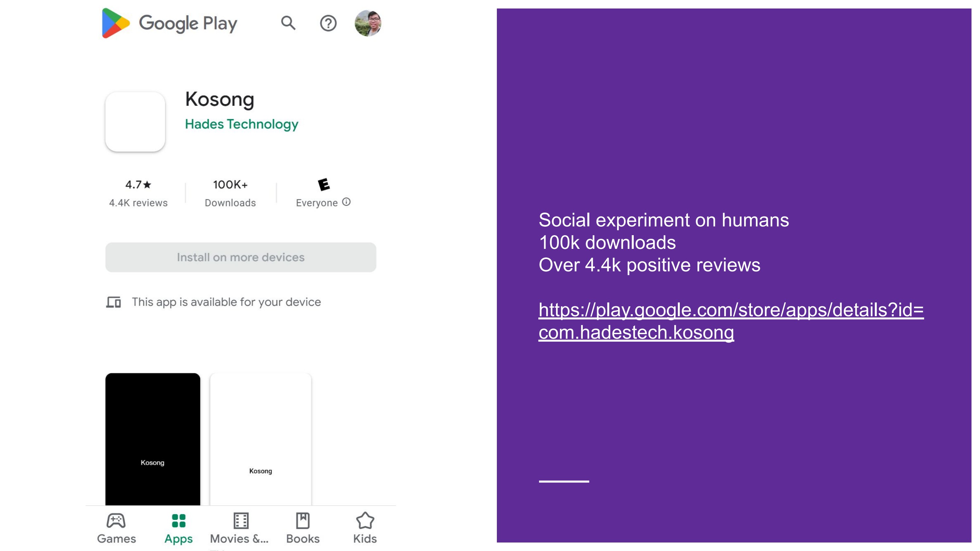The height and width of the screenshot is (551, 980).
Task: Click the 100K+ Downloads stat
Action: tap(230, 193)
